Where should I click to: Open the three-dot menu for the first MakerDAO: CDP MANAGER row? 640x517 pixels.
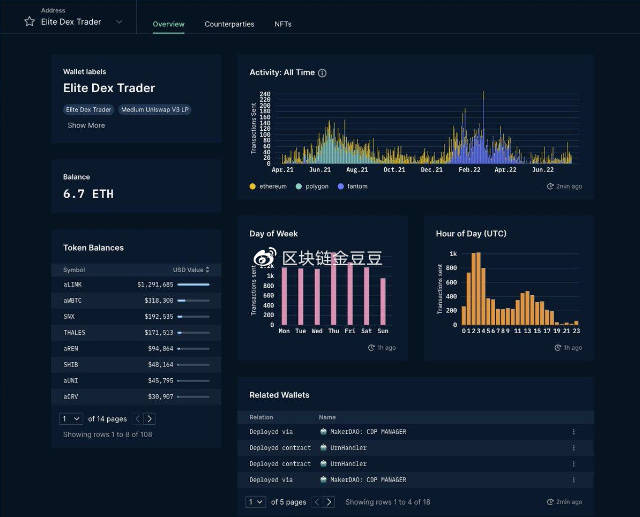click(574, 432)
